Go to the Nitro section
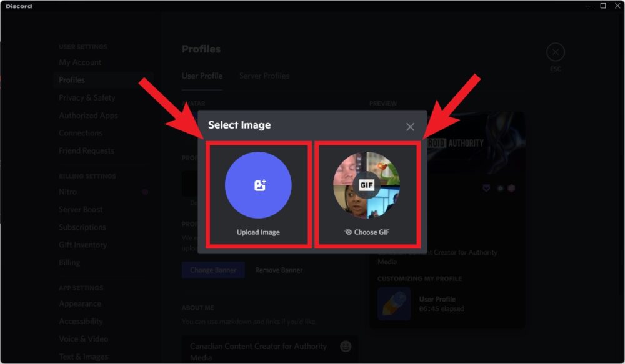This screenshot has height=364, width=625. coord(69,191)
